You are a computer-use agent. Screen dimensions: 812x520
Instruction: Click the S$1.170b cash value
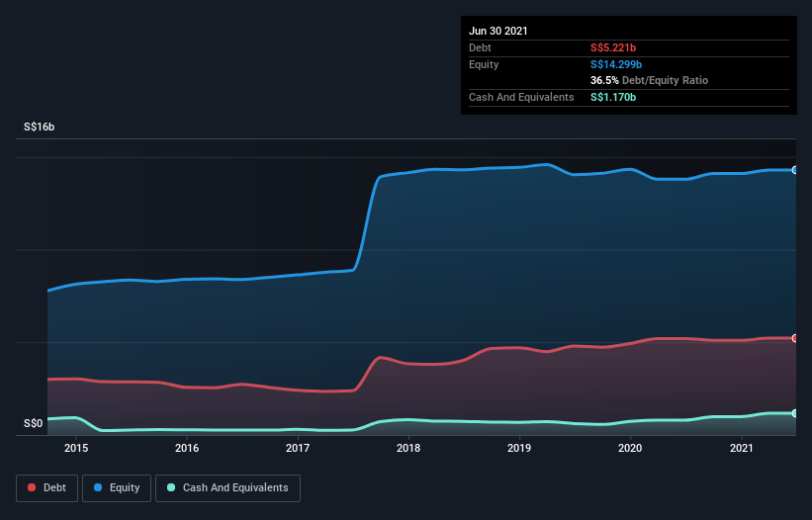tap(613, 97)
